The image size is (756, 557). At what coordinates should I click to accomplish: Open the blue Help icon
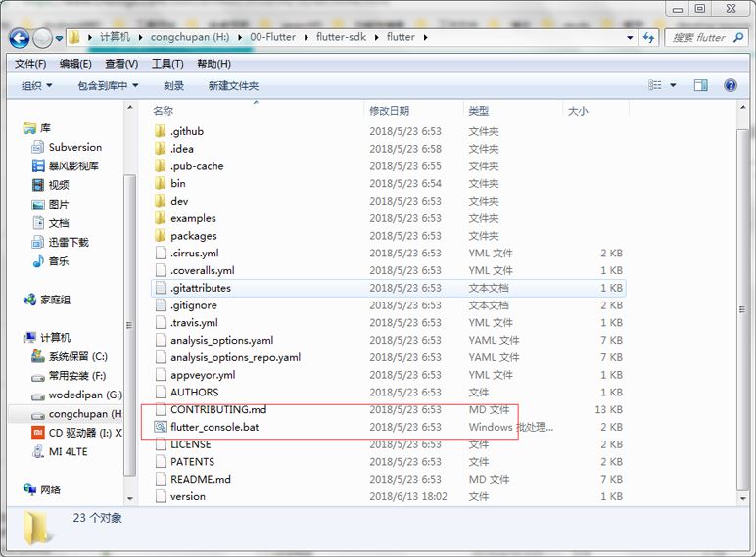pos(731,85)
